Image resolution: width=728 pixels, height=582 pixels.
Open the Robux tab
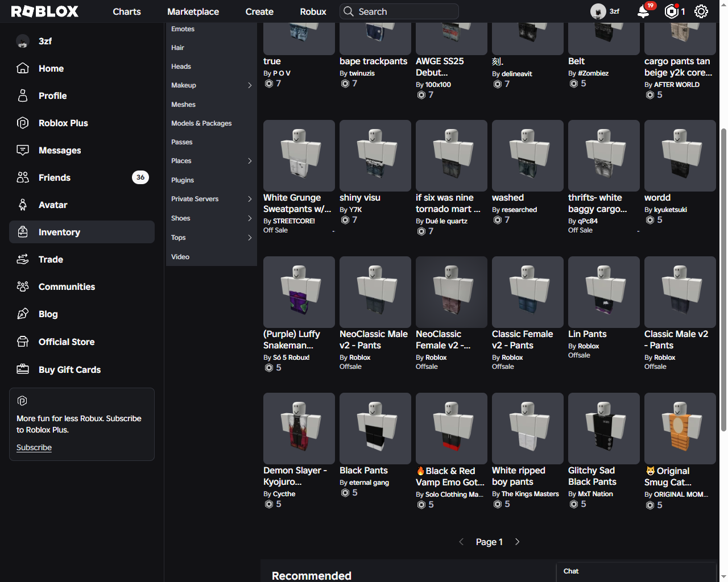pyautogui.click(x=313, y=11)
